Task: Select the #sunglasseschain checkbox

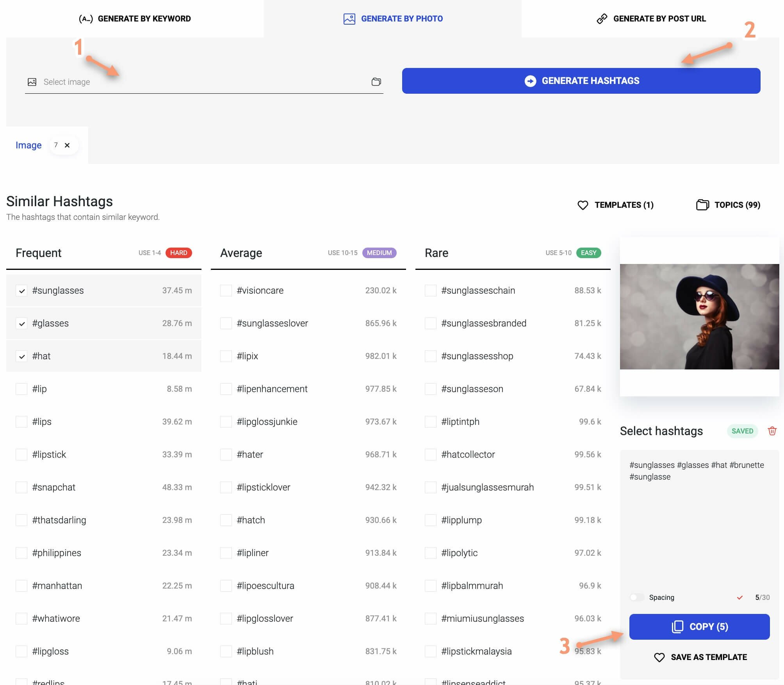Action: [x=430, y=291]
